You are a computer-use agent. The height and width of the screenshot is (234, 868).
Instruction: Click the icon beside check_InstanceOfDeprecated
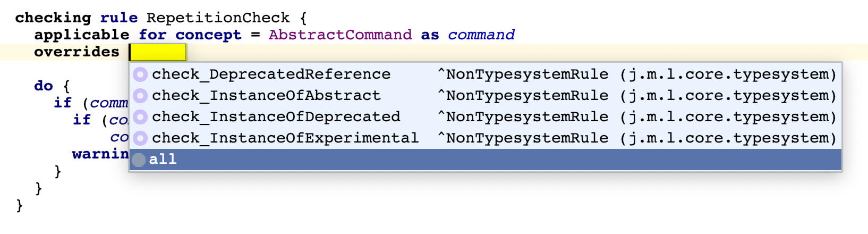(140, 117)
